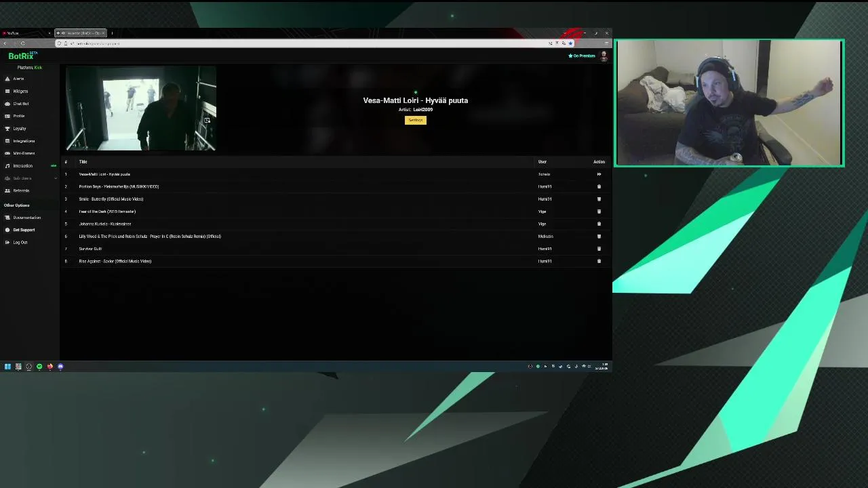Select 'Fear of the Dark (2015 Remaster)' title
Image resolution: width=868 pixels, height=488 pixels.
[x=107, y=211]
